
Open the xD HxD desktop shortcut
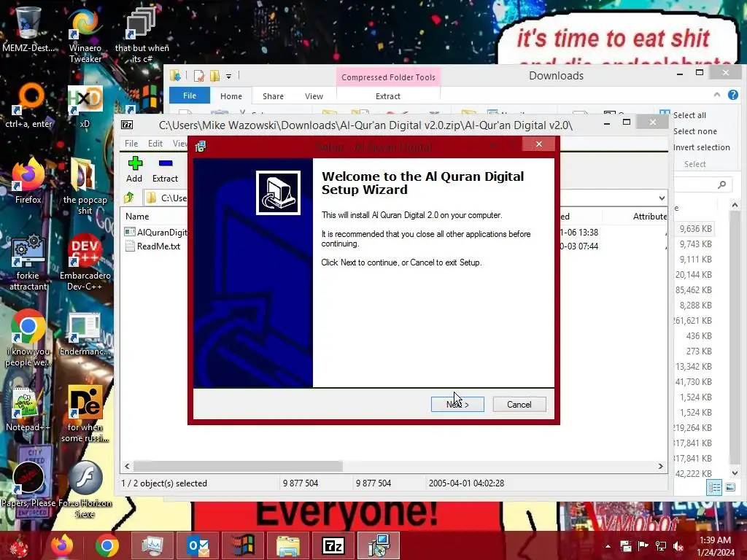tap(85, 106)
